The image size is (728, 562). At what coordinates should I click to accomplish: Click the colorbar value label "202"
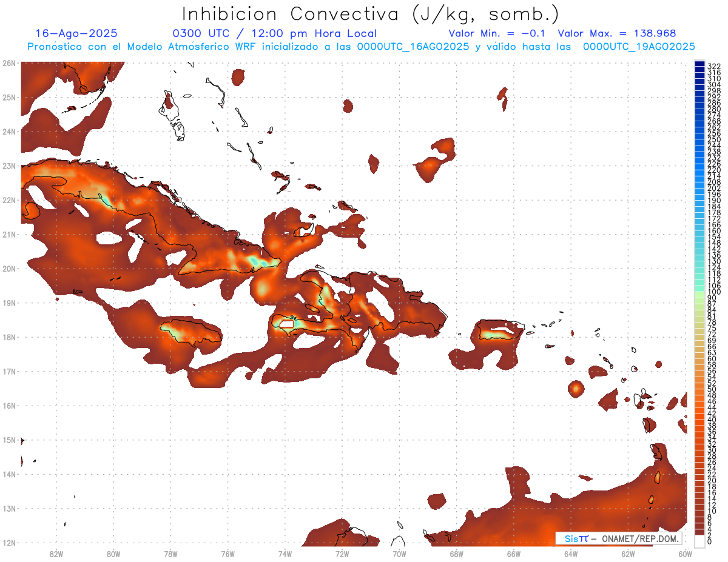(x=714, y=188)
